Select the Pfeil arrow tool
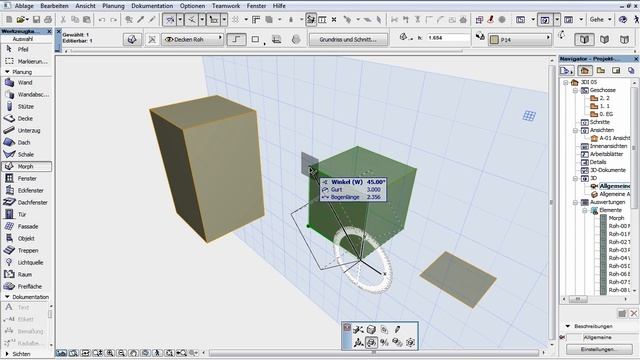This screenshot has height=360, width=640. 23,49
